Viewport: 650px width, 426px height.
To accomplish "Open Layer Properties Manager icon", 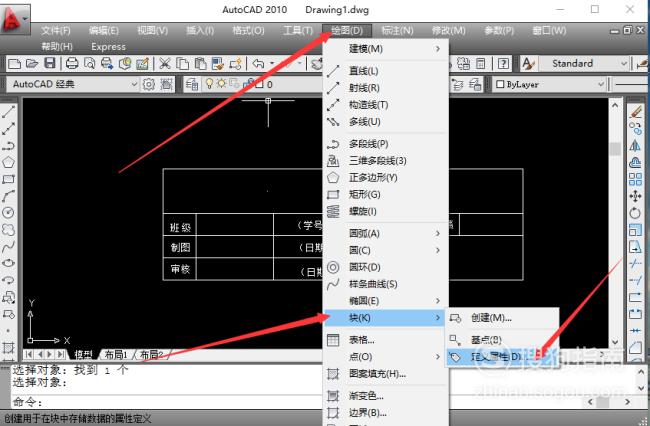I will 192,85.
